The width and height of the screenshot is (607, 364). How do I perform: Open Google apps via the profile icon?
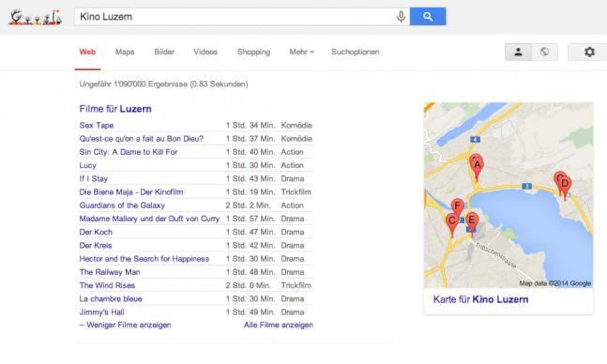coord(517,51)
